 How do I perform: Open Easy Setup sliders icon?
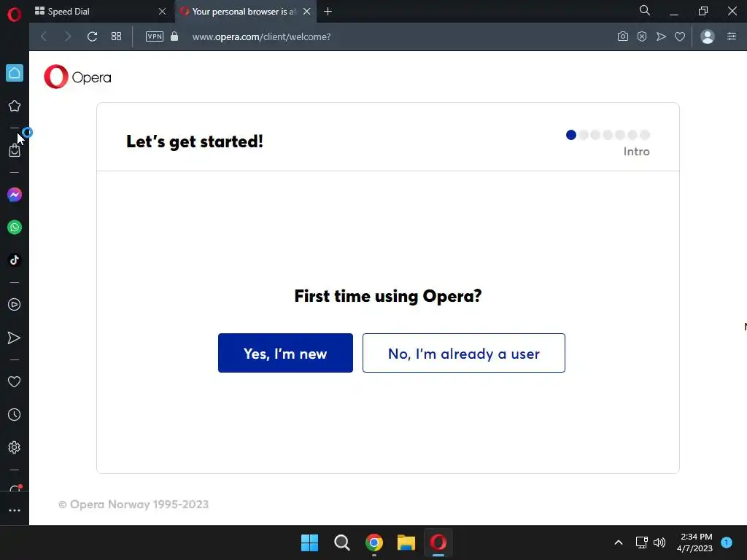coord(732,36)
